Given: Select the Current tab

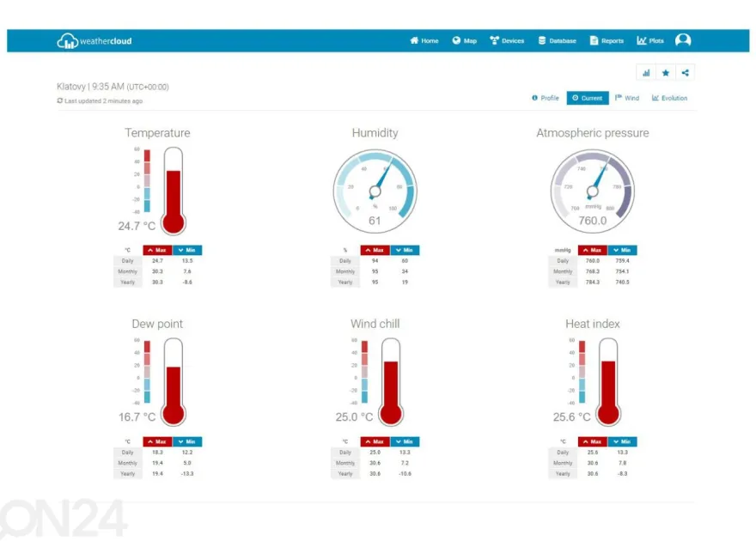Looking at the screenshot, I should 588,98.
